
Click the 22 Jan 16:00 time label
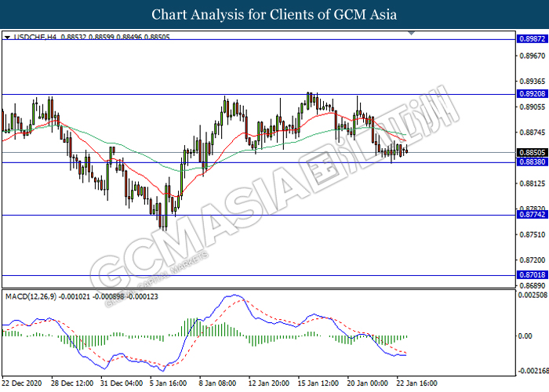[416, 383]
